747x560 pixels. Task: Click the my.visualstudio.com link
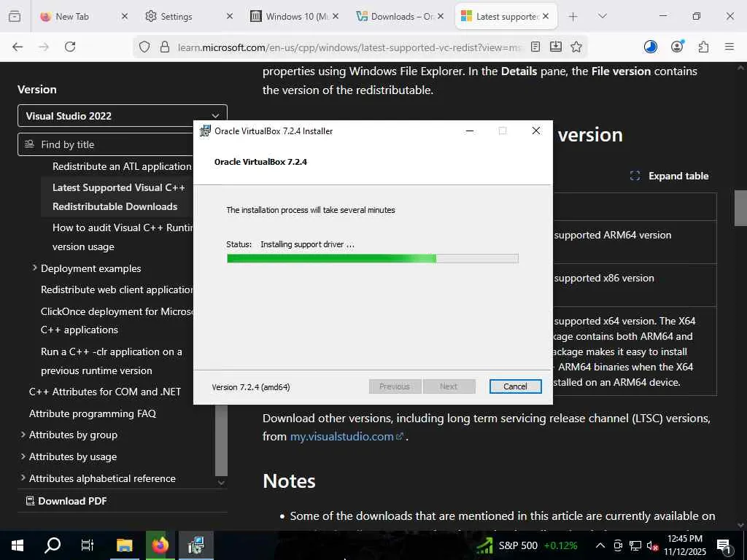tap(347, 436)
